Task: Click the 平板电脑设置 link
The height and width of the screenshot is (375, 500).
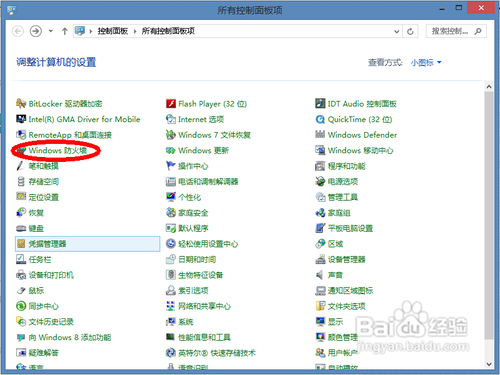Action: pyautogui.click(x=350, y=228)
